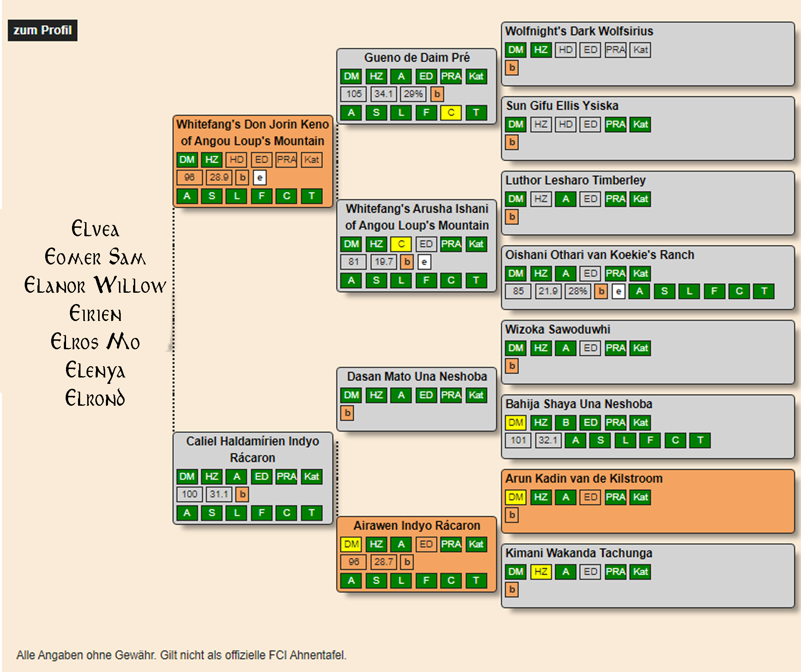
Task: Click yellow DM badge in Bahija Shaya Una Neshoba
Action: (515, 422)
